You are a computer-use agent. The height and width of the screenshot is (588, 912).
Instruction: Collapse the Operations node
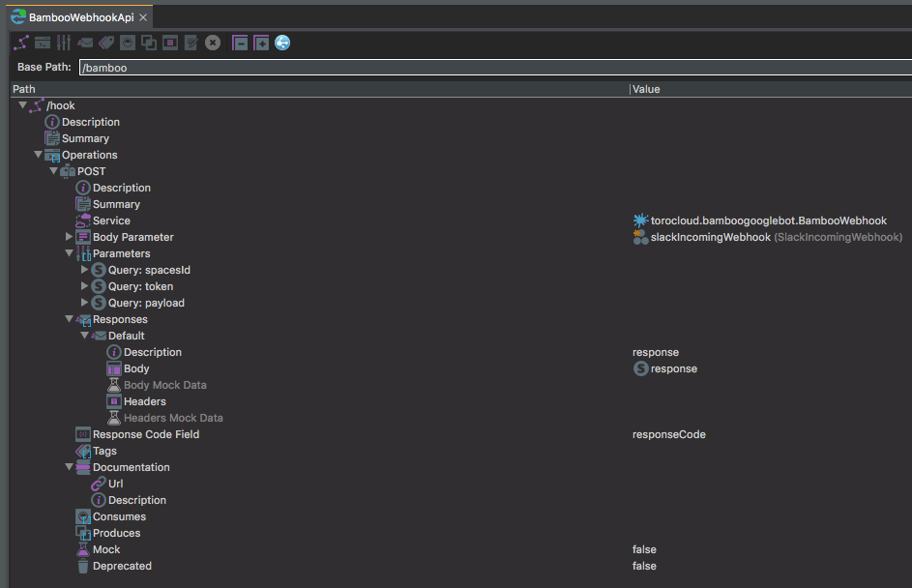[38, 155]
